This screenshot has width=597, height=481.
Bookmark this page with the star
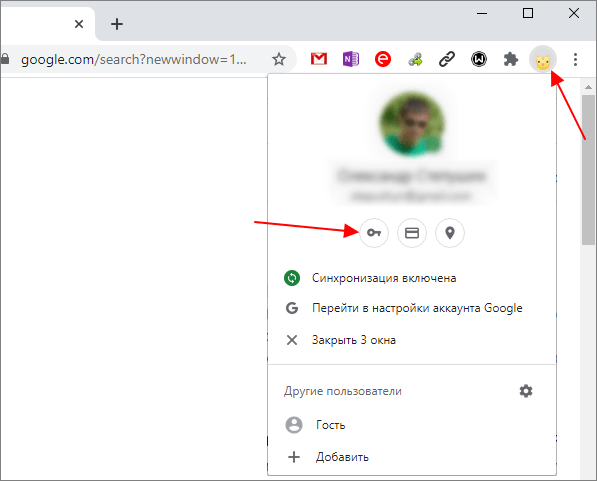279,59
